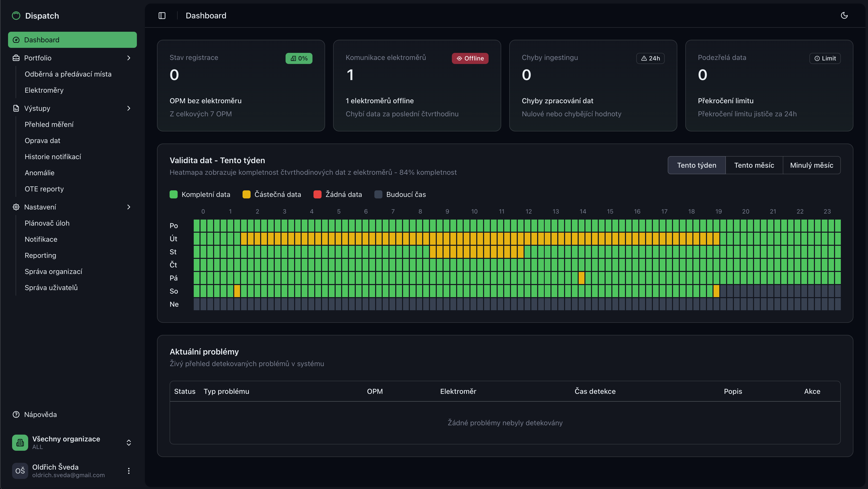Image resolution: width=868 pixels, height=489 pixels.
Task: Click the Dispatch logo icon
Action: coord(16,16)
